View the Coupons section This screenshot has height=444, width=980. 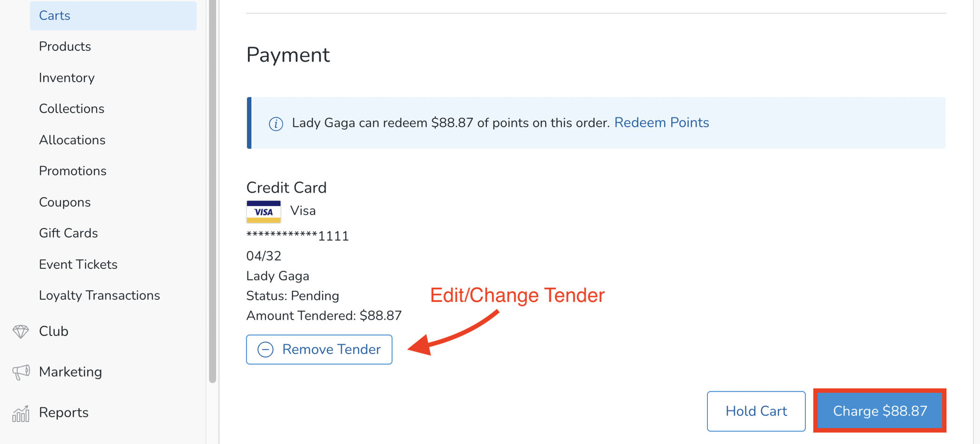point(65,202)
